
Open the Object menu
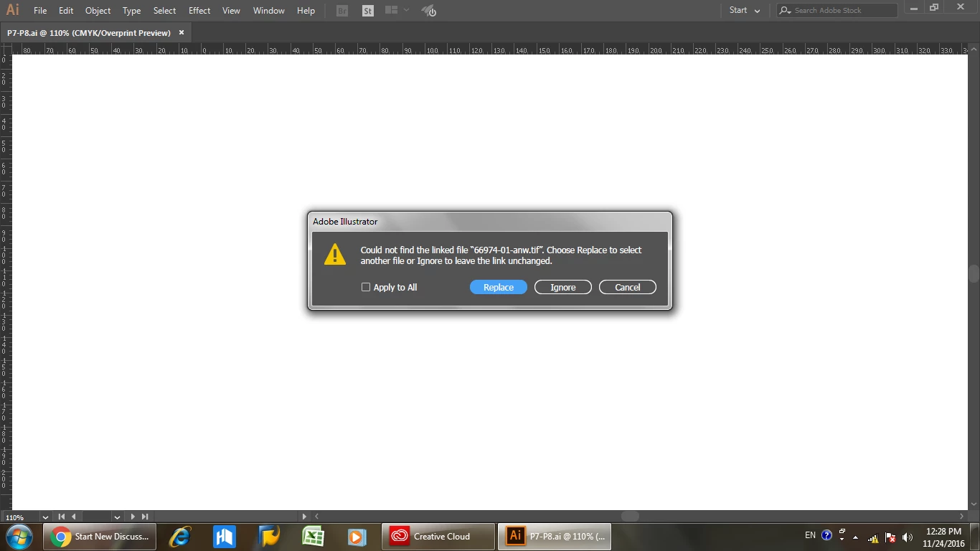(x=98, y=11)
